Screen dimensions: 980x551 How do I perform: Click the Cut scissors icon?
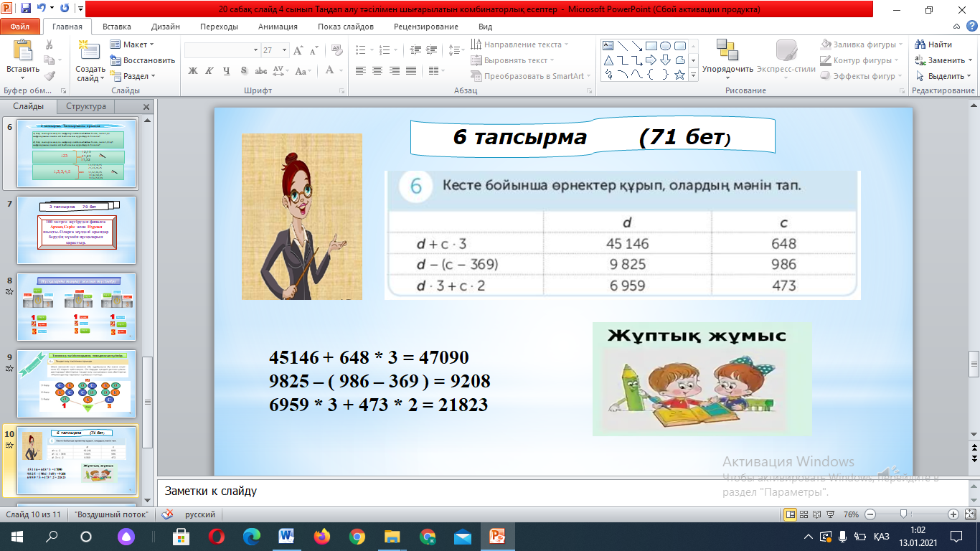click(50, 44)
